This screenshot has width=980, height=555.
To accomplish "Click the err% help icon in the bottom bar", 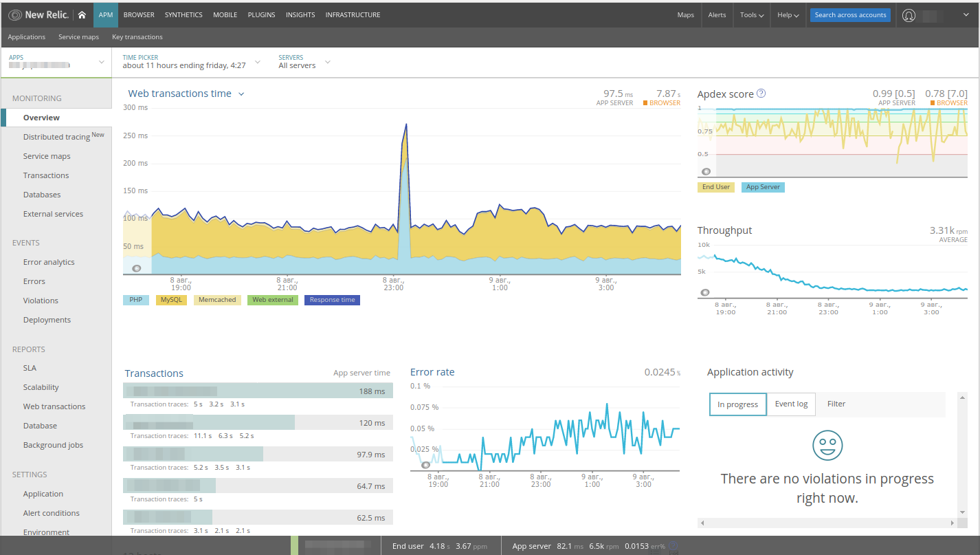I will point(673,545).
